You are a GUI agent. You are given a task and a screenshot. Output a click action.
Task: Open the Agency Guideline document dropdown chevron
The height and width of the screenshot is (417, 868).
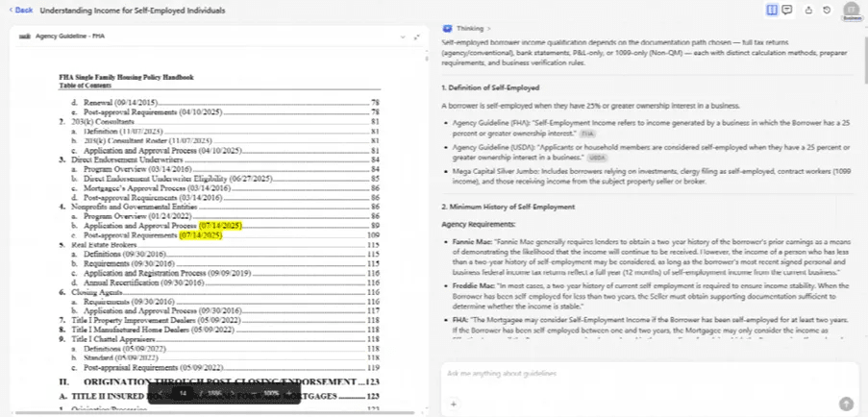403,37
